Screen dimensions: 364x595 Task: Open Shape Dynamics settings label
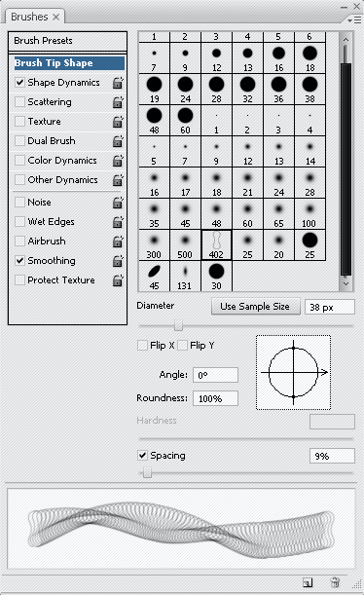click(x=63, y=83)
